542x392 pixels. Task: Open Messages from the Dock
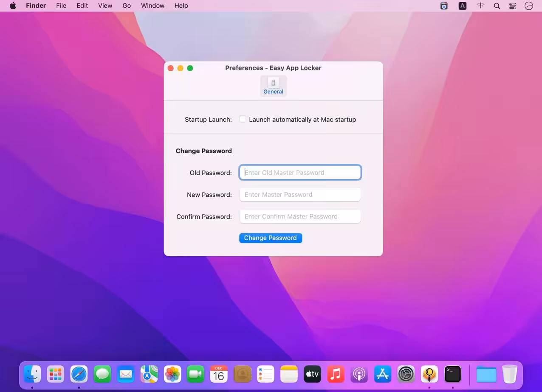[102, 374]
